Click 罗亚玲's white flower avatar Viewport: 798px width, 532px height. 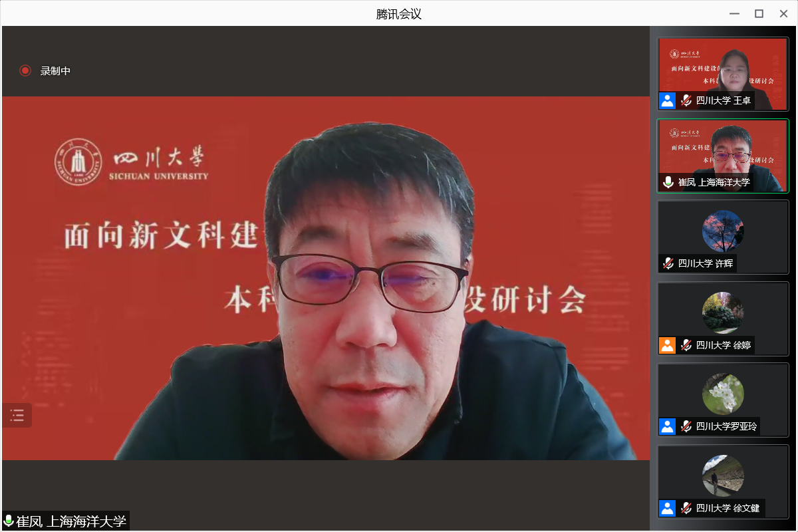pyautogui.click(x=723, y=394)
